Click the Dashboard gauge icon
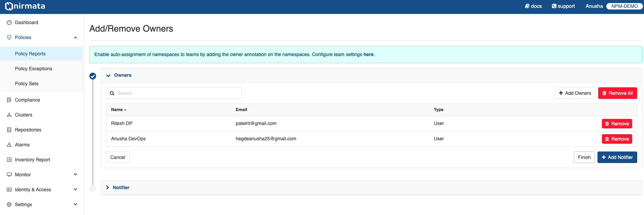Screen dimensions: 644x215 coord(9,22)
